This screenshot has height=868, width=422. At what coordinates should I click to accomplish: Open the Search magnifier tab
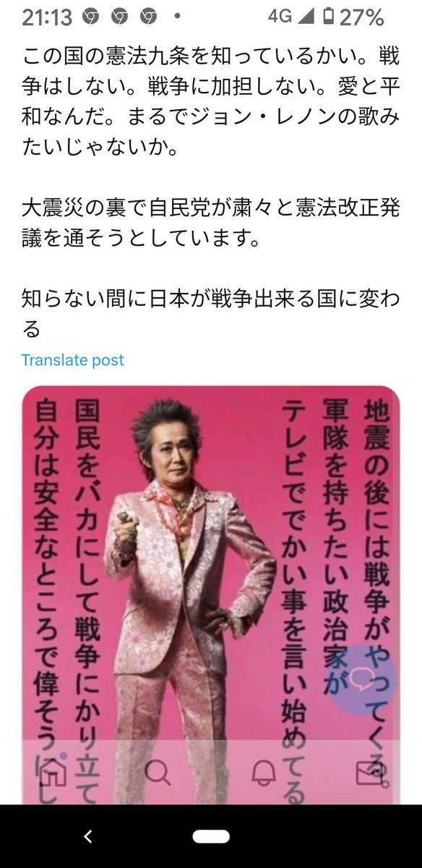(157, 773)
